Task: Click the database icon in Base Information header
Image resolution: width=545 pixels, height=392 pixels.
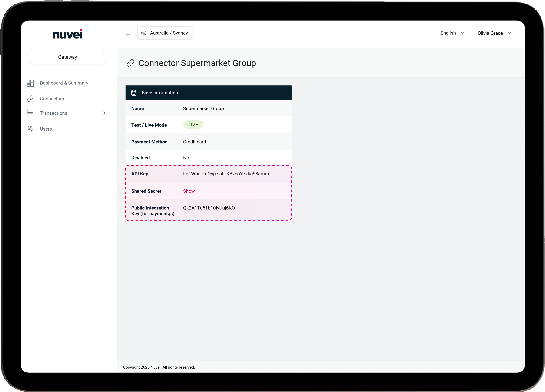Action: click(134, 93)
